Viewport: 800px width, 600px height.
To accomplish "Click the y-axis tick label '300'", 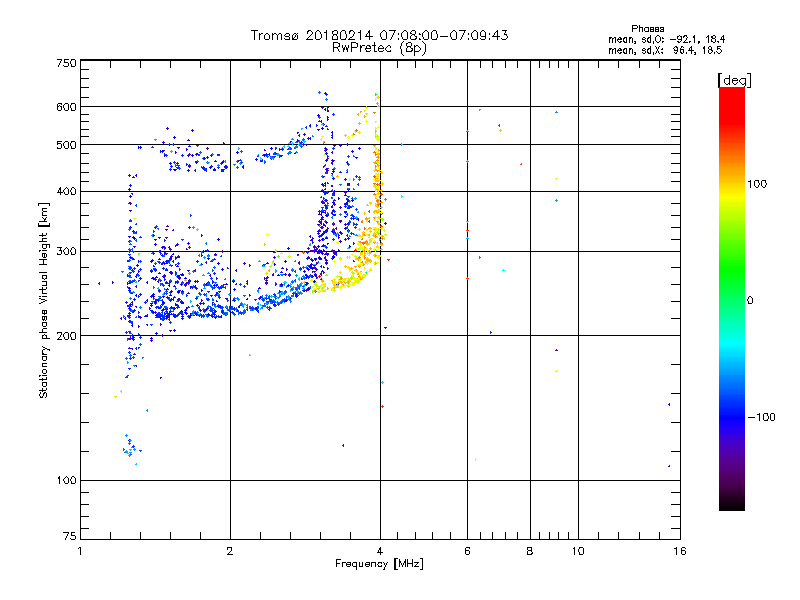I will (x=66, y=251).
